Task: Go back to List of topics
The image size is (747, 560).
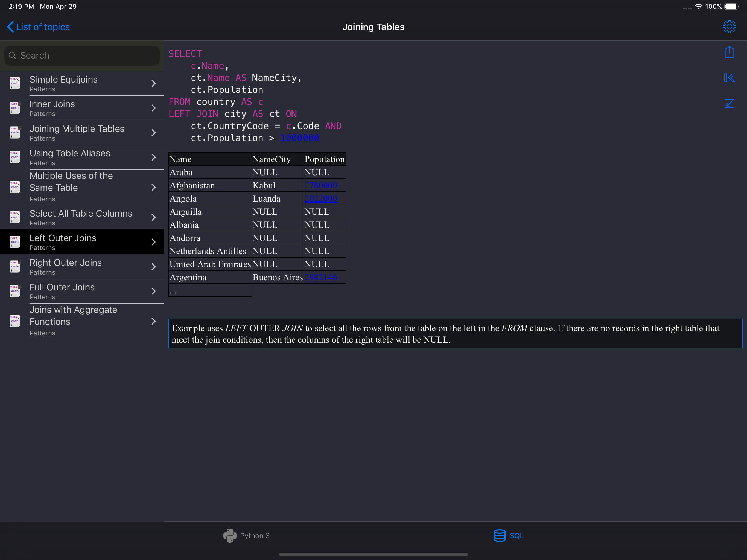Action: [39, 27]
